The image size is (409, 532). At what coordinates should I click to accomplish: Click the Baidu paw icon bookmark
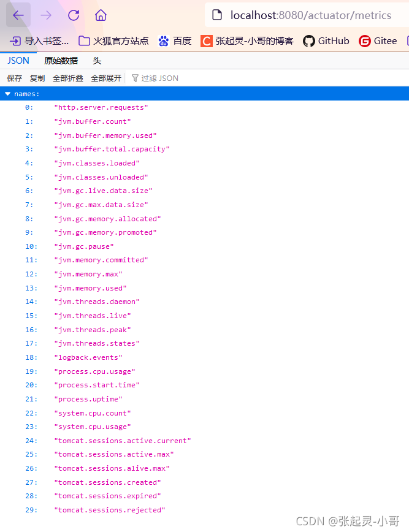(x=164, y=41)
